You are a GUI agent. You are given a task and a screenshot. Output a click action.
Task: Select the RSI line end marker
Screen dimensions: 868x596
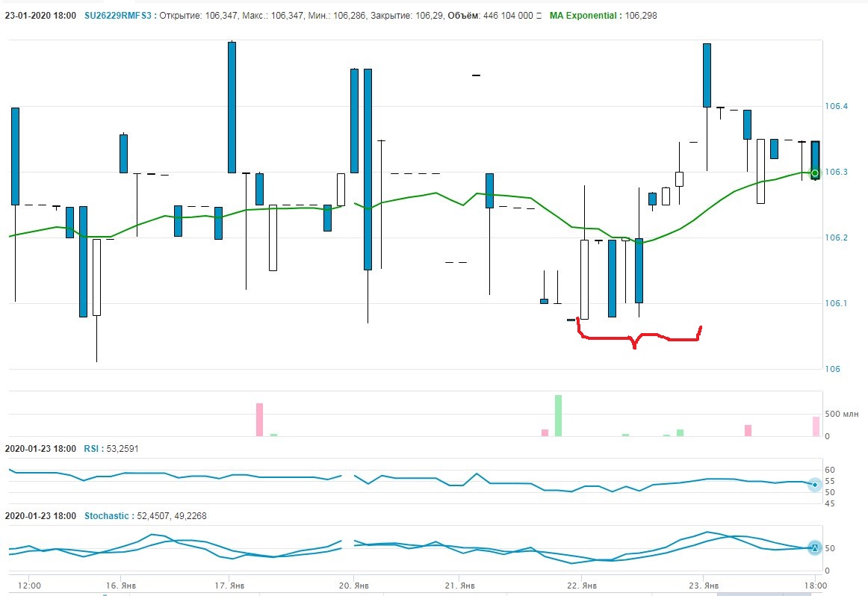pos(815,484)
